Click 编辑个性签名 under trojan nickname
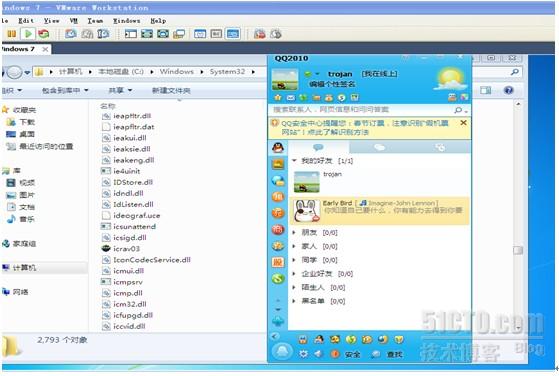The width and height of the screenshot is (559, 376). coord(332,84)
